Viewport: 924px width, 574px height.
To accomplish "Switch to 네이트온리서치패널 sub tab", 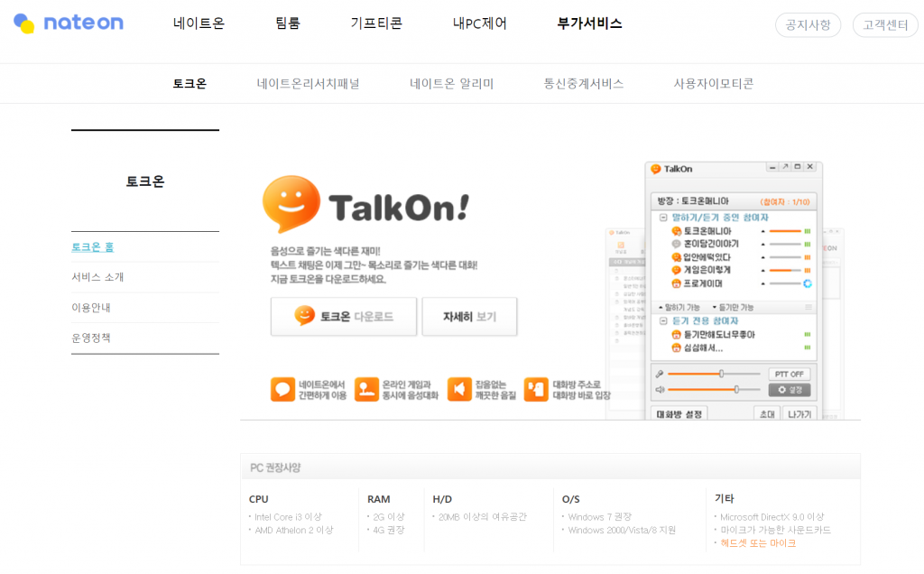I will pyautogui.click(x=308, y=84).
